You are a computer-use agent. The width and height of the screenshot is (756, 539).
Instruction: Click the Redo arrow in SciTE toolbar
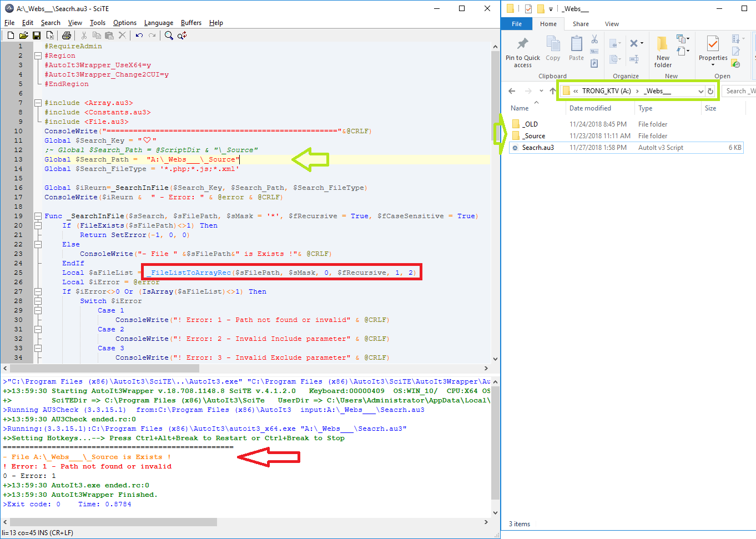click(x=152, y=36)
